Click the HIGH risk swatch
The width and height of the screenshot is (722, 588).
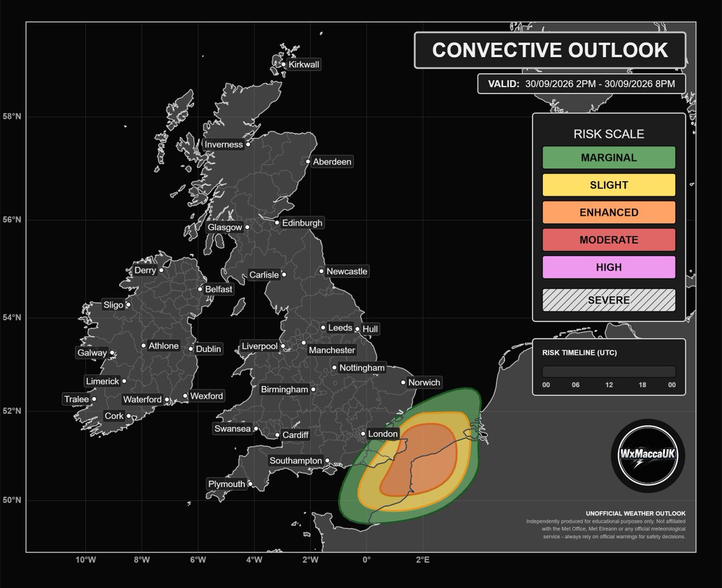609,268
